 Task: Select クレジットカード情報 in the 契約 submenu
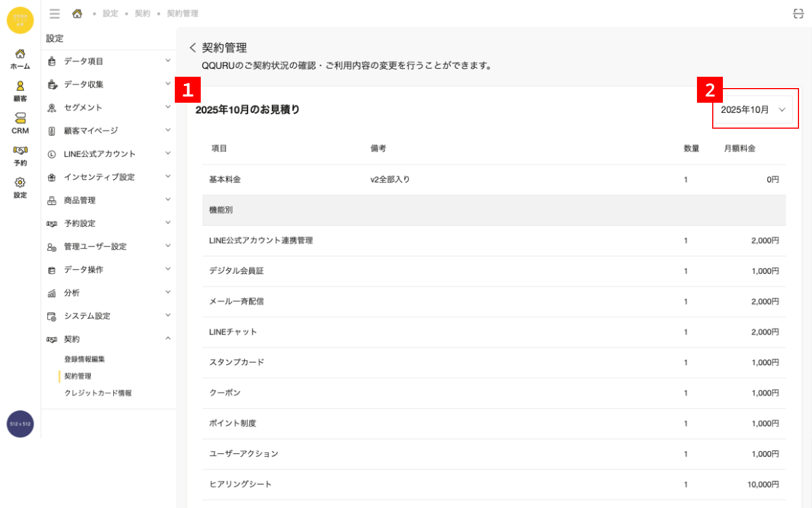point(98,393)
